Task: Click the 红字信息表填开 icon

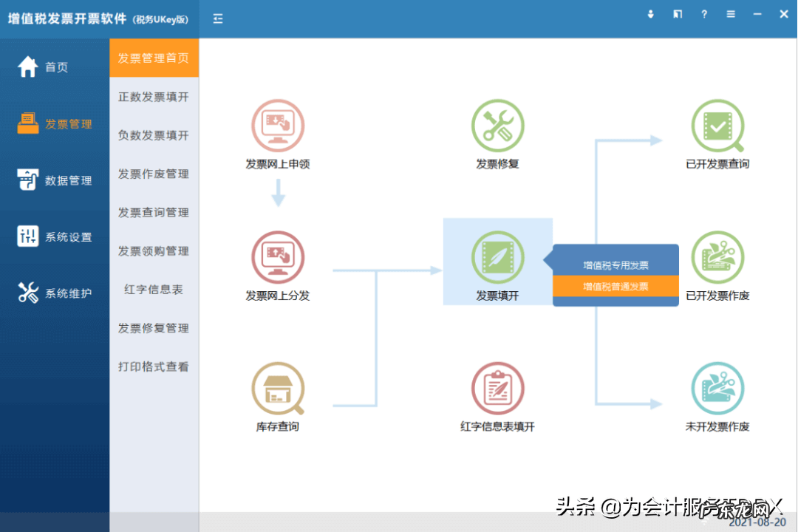Action: point(497,388)
